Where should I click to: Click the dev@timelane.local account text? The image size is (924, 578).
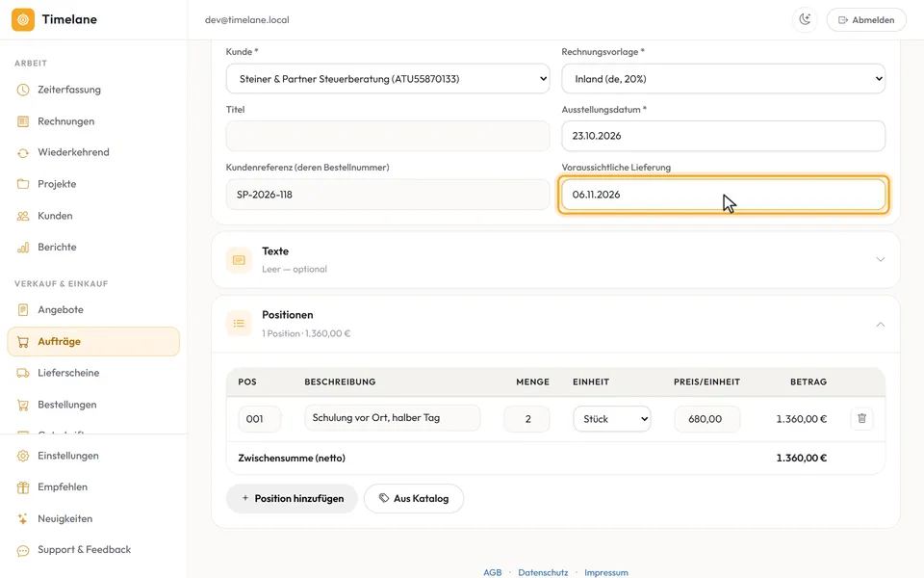(x=247, y=19)
